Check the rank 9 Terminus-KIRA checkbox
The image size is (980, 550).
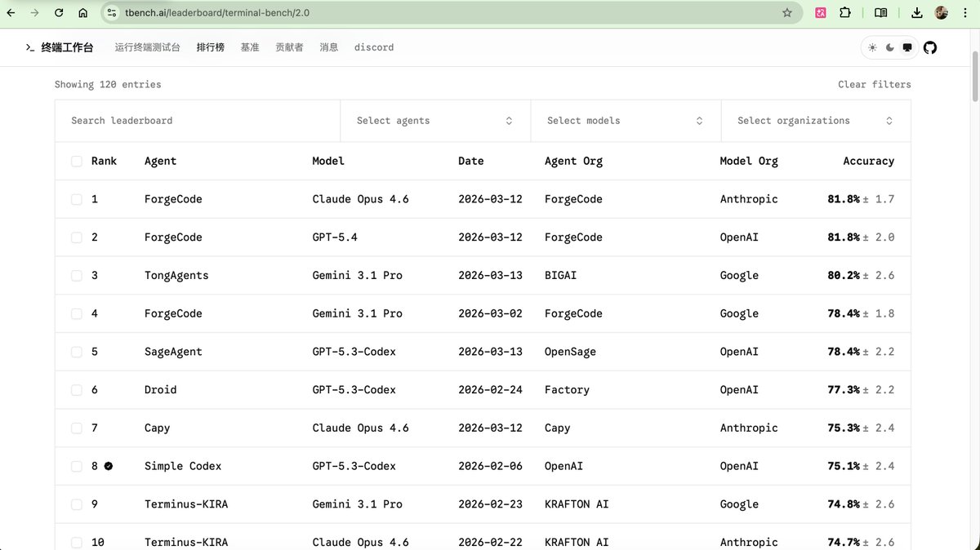(x=77, y=504)
